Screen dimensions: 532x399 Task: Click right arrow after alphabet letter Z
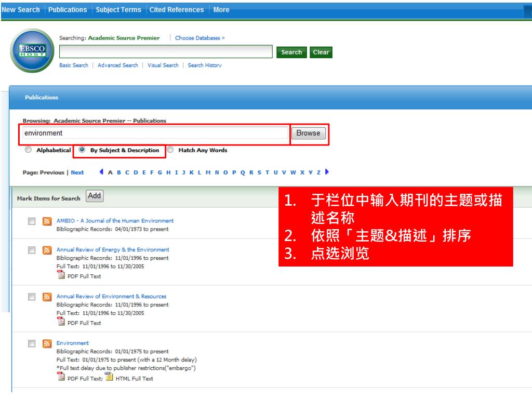327,171
